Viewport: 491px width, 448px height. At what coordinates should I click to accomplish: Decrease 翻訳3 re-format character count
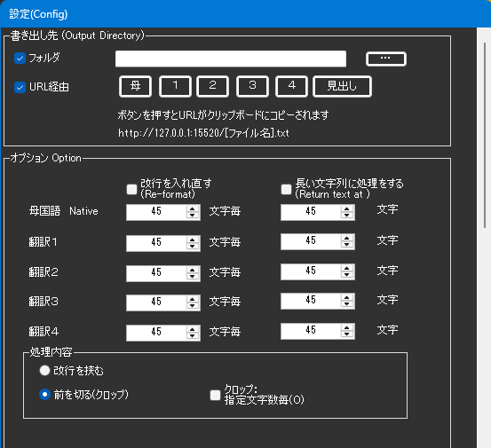pos(193,306)
